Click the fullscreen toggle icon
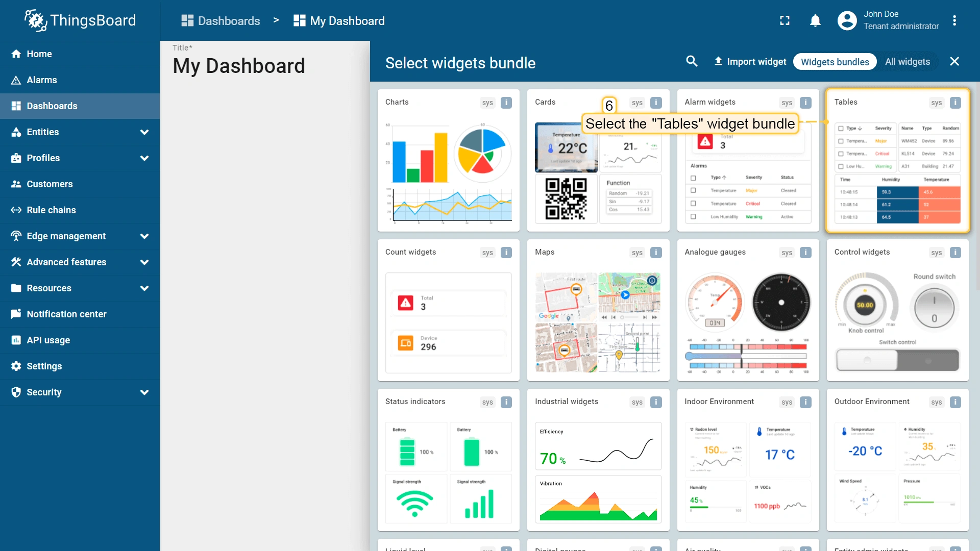Screen dimensions: 980x551 (x=785, y=20)
